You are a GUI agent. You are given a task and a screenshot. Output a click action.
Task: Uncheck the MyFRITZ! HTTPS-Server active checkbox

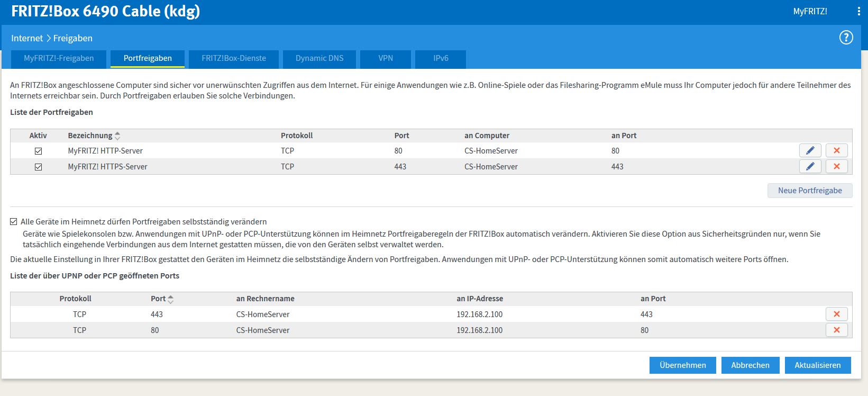pyautogui.click(x=38, y=167)
